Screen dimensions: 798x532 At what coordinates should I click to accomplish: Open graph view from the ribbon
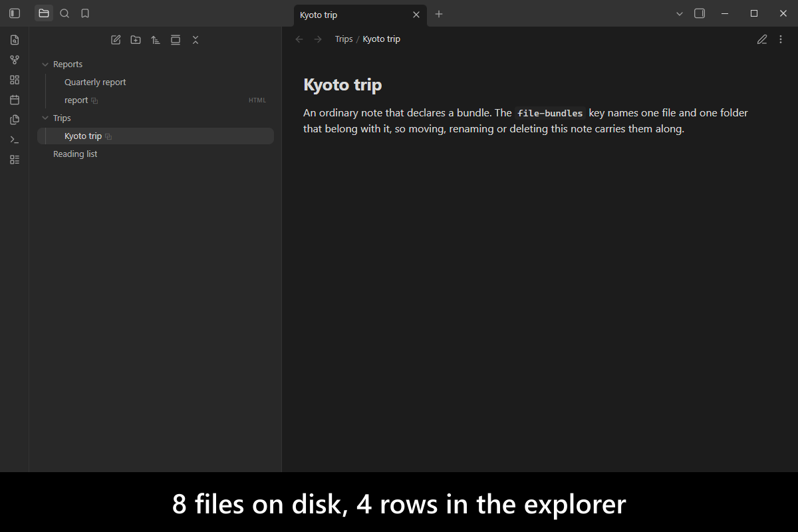click(x=15, y=60)
